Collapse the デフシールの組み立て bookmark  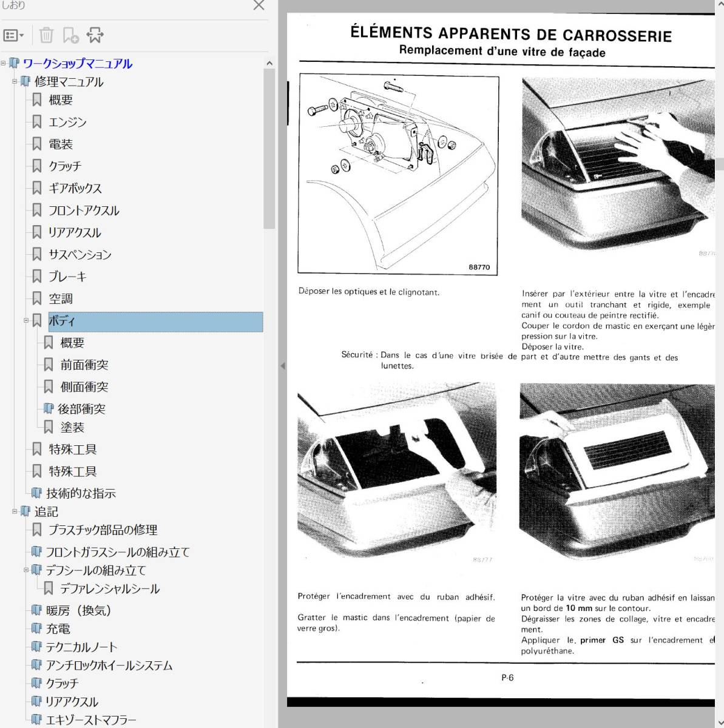click(x=26, y=570)
